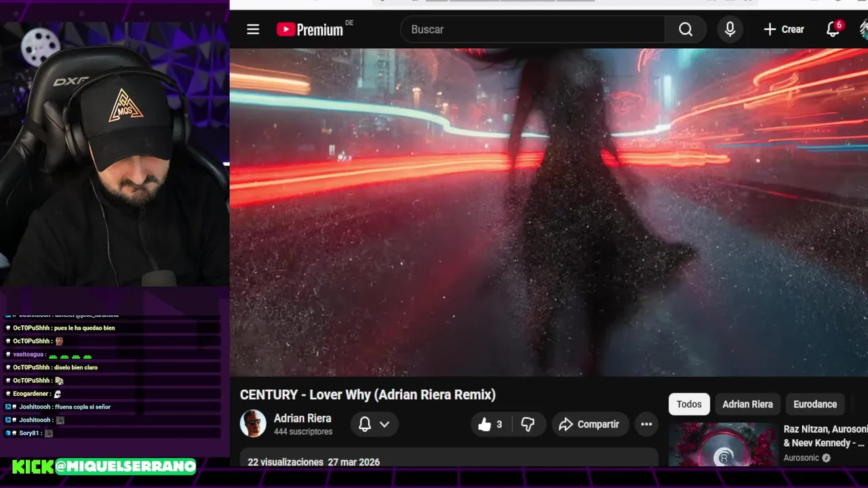868x488 pixels.
Task: Open the three-dot more actions menu
Action: [646, 424]
